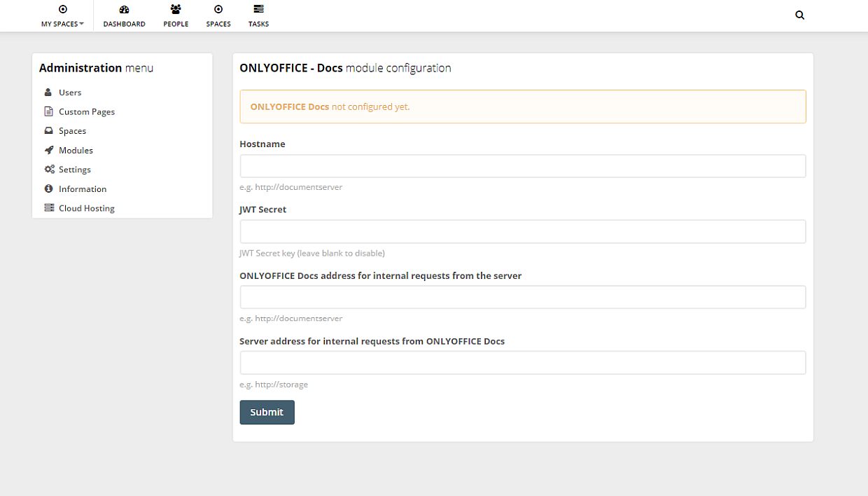The image size is (868, 496).
Task: Select the People icon in the top navigation
Action: click(x=176, y=11)
